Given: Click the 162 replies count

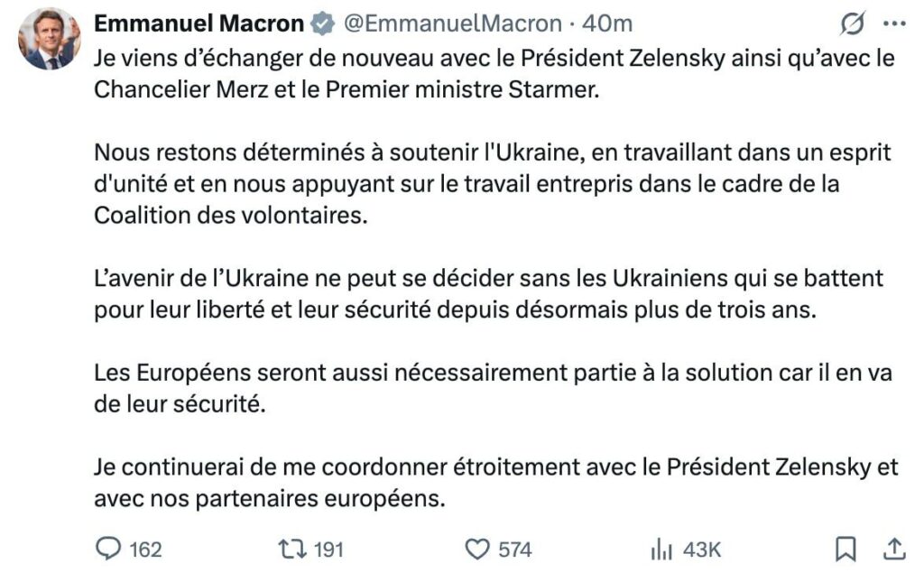Looking at the screenshot, I should [145, 549].
